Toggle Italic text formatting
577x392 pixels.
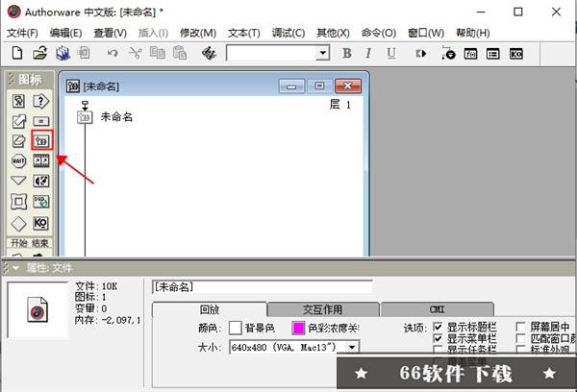(x=368, y=54)
